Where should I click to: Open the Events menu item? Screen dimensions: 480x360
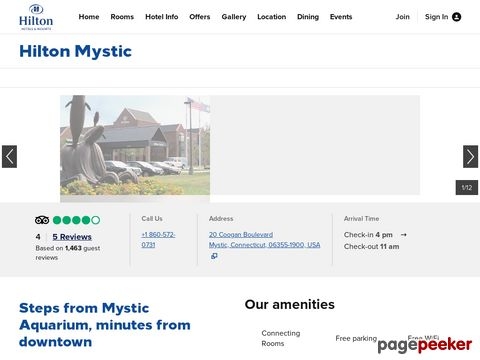click(341, 17)
